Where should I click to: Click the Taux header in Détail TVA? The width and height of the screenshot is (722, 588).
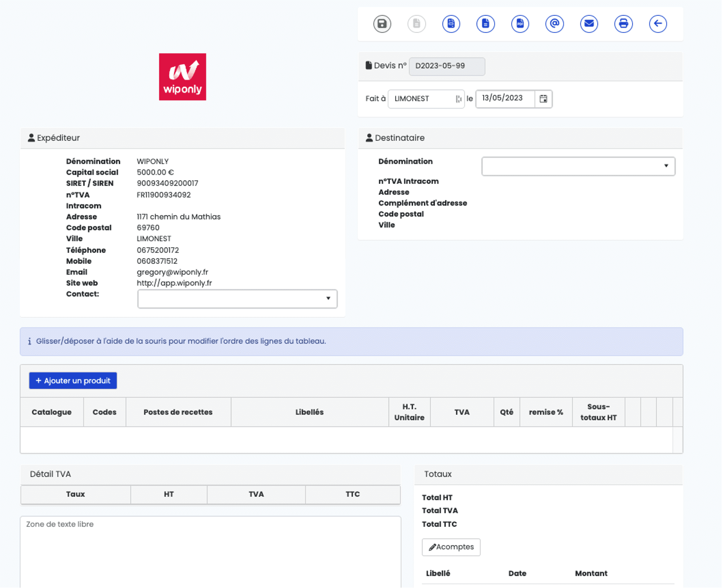coord(76,494)
